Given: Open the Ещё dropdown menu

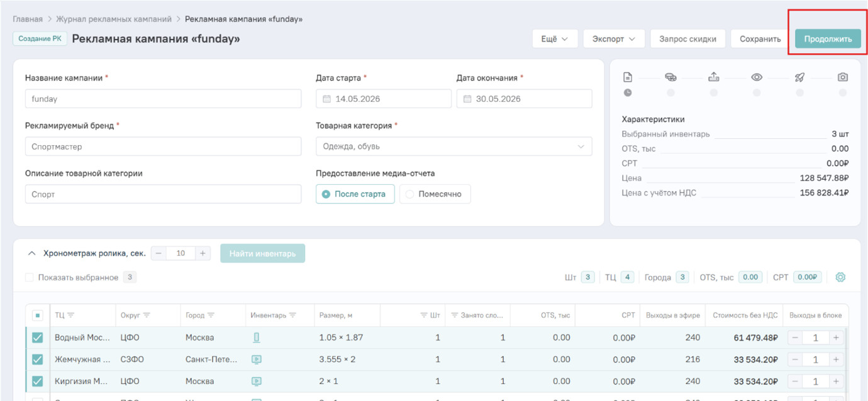Looking at the screenshot, I should click(555, 39).
